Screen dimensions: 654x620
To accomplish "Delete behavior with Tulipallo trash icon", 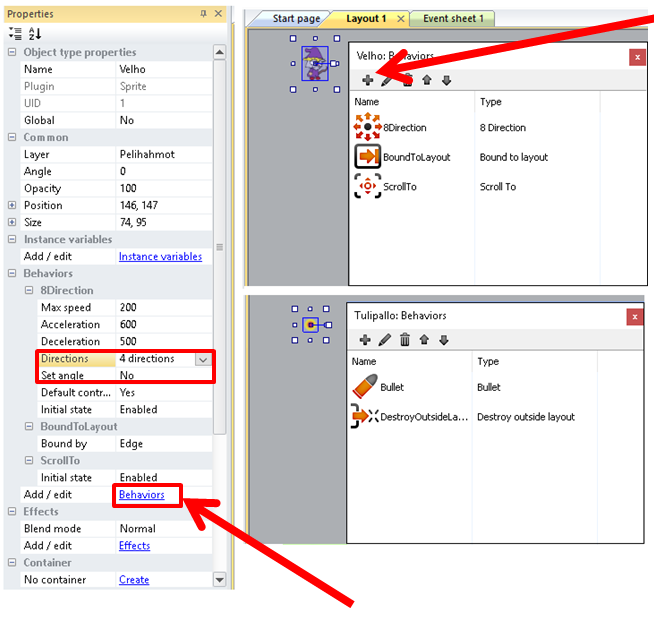I will click(405, 340).
